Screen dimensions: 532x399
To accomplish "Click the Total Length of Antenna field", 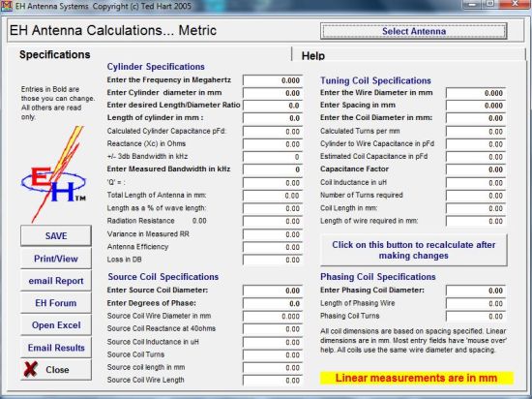I will (273, 196).
